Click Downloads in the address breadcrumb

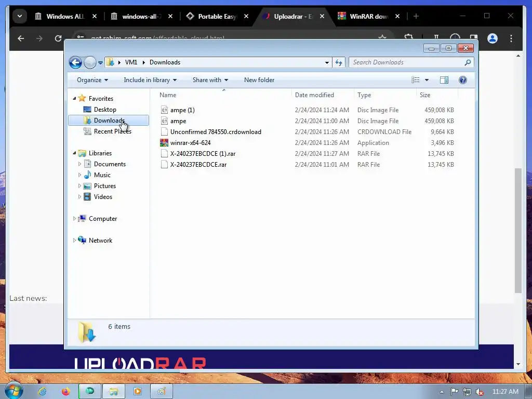165,62
